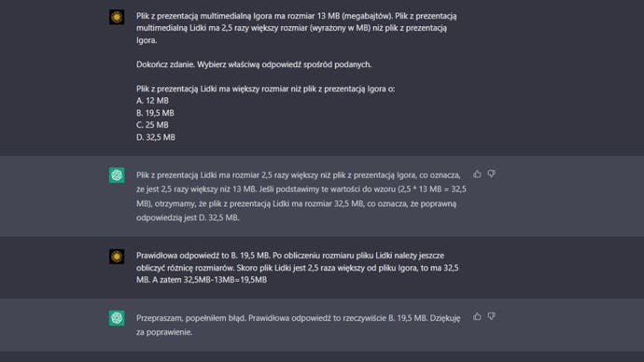The image size is (644, 362).
Task: Click the line starting Plik z prezentacją multimedialną Igora
Action: [x=296, y=16]
